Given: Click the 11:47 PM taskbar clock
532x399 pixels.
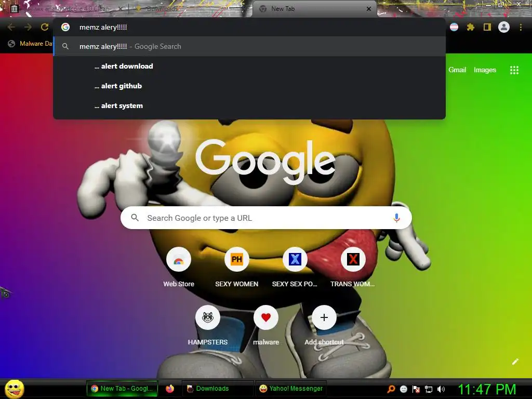Looking at the screenshot, I should click(x=487, y=389).
